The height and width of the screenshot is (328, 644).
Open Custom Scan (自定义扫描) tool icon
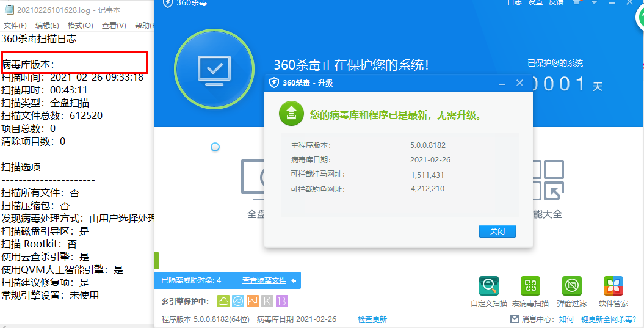pyautogui.click(x=489, y=286)
